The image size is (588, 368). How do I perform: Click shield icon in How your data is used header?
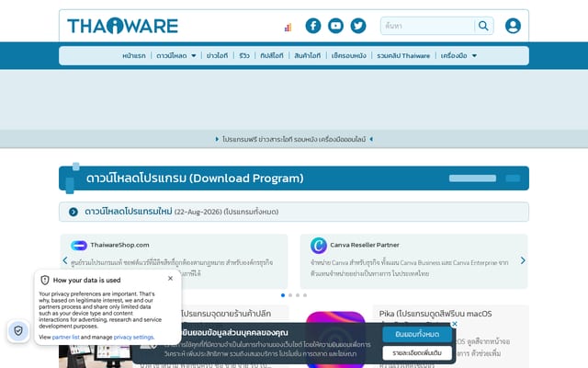point(45,280)
